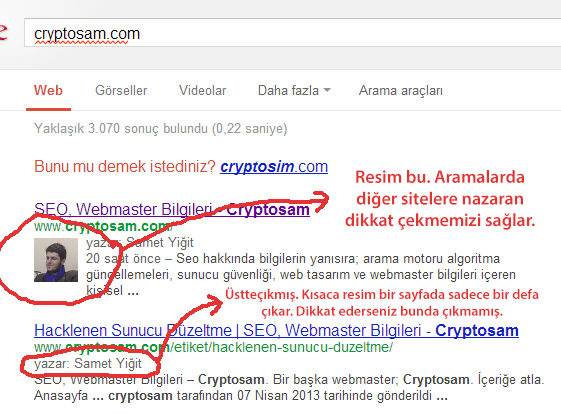
Task: Click the cryptosam.com search input field
Action: pos(292,33)
